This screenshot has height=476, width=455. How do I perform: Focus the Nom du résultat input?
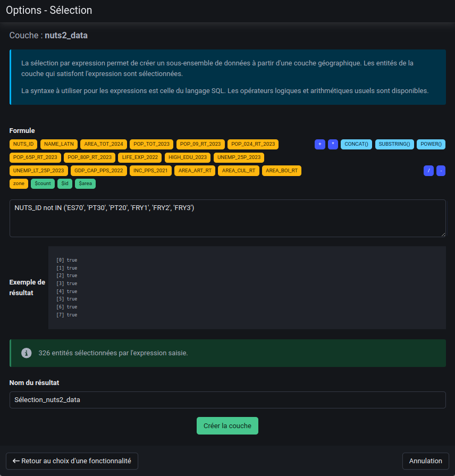(227, 400)
